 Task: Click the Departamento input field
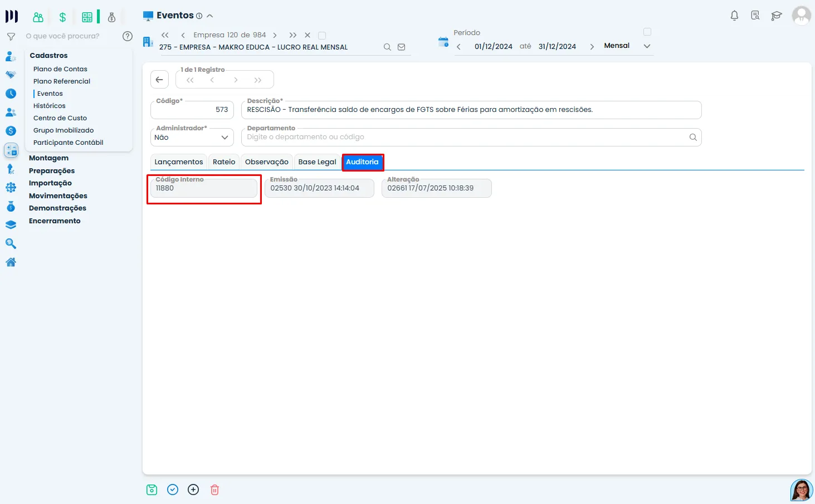[471, 137]
